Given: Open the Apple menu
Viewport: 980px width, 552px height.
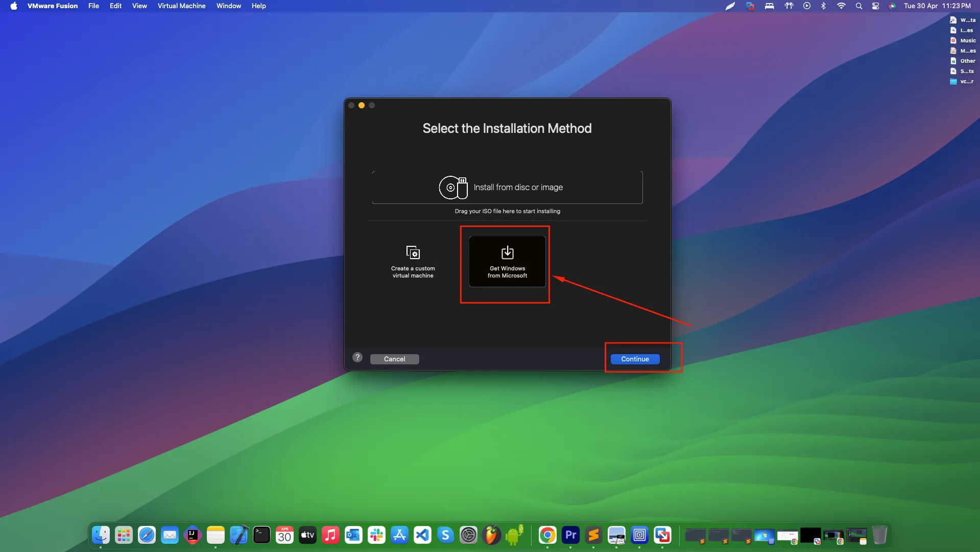Looking at the screenshot, I should 14,6.
